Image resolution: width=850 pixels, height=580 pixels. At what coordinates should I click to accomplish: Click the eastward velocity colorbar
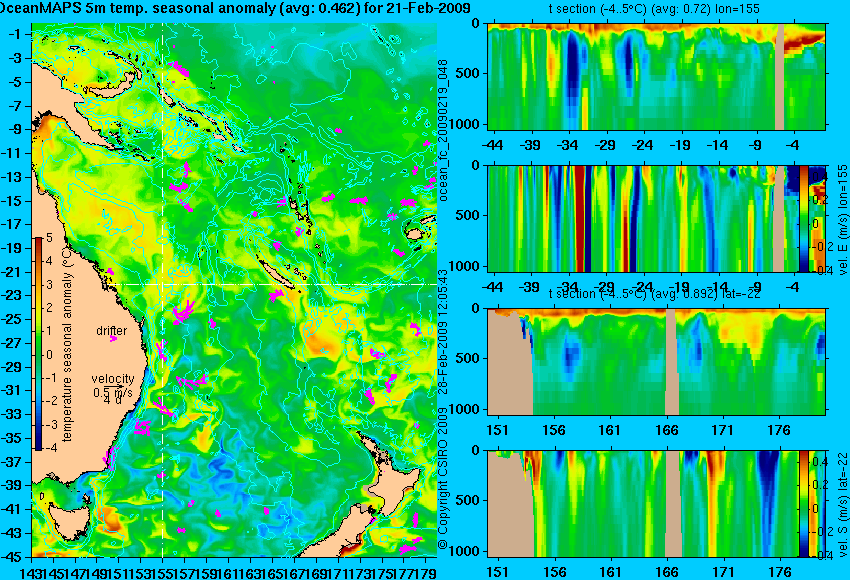point(804,218)
